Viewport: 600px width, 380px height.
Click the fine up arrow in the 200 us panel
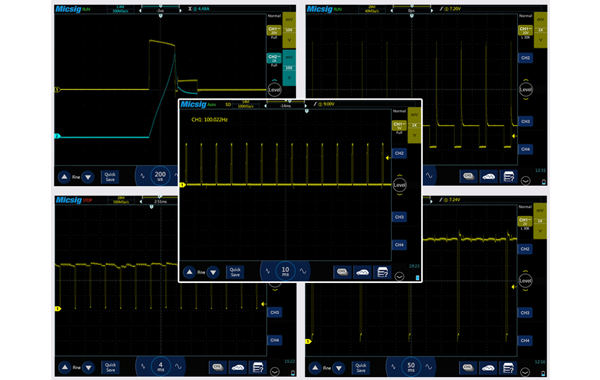click(64, 177)
